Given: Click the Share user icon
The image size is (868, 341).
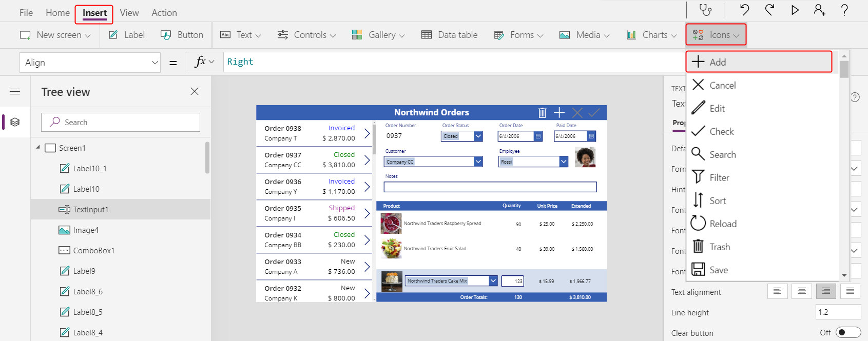Looking at the screenshot, I should click(819, 10).
